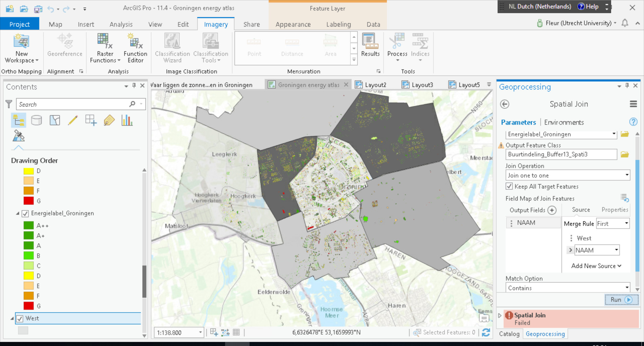
Task: Select List By Snapping icon
Action: (x=91, y=120)
